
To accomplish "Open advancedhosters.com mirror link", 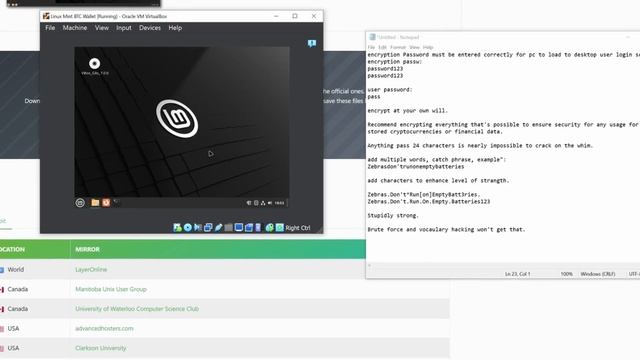I will point(104,328).
